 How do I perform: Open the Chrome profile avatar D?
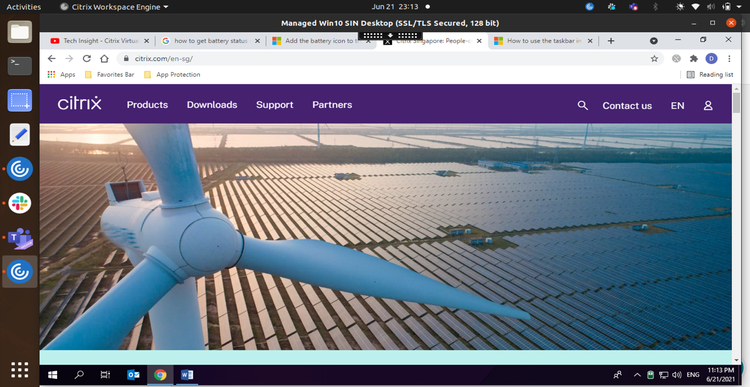pyautogui.click(x=711, y=58)
